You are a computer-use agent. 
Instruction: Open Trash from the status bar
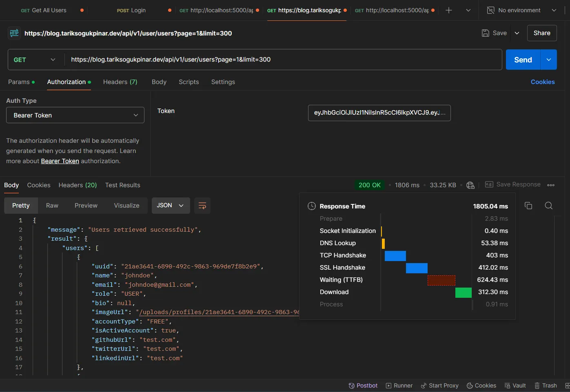coord(546,385)
